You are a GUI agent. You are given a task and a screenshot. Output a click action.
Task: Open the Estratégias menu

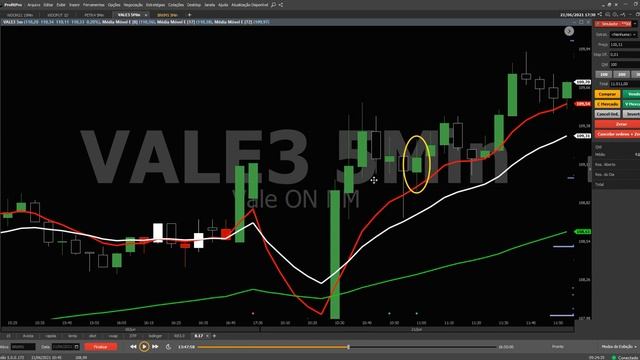[155, 5]
